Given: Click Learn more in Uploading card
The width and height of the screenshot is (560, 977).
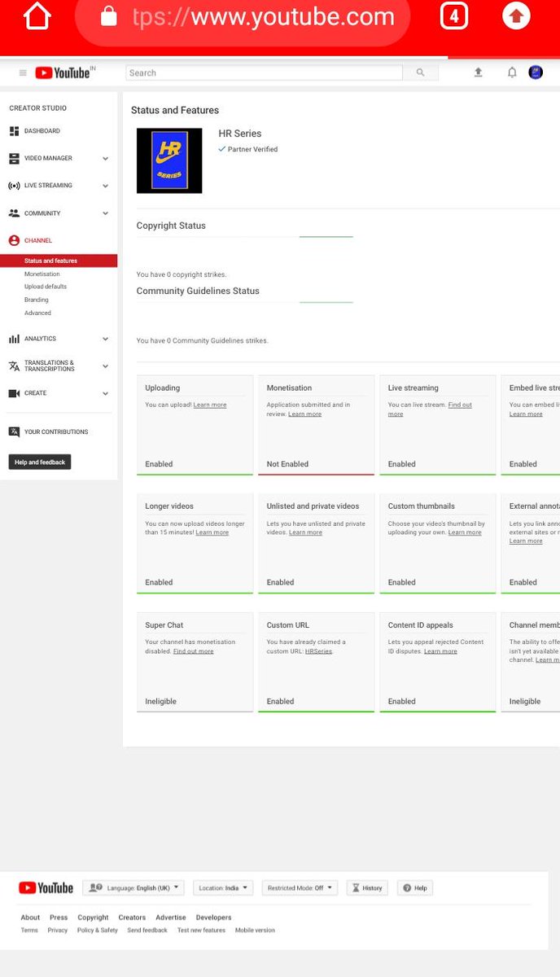Looking at the screenshot, I should pyautogui.click(x=210, y=405).
